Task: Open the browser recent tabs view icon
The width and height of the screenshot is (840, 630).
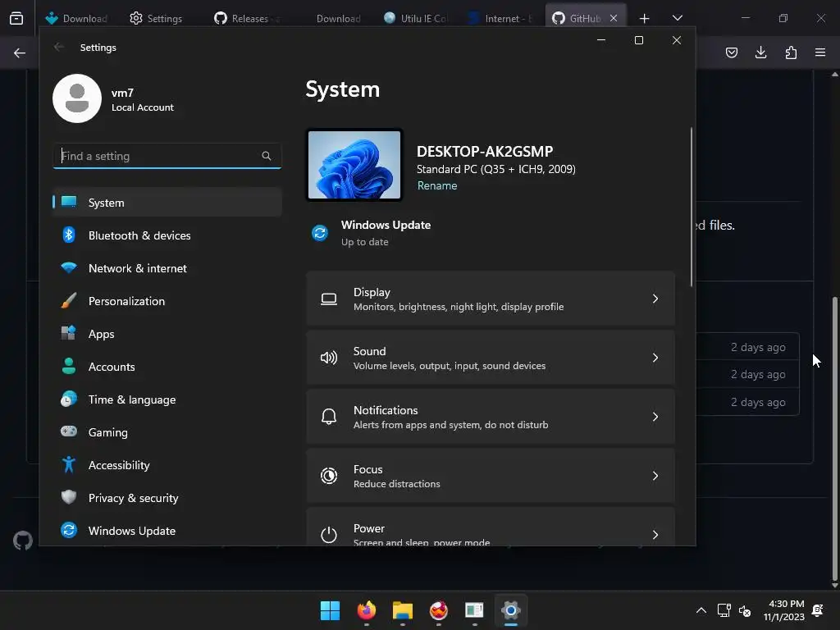Action: [16, 18]
